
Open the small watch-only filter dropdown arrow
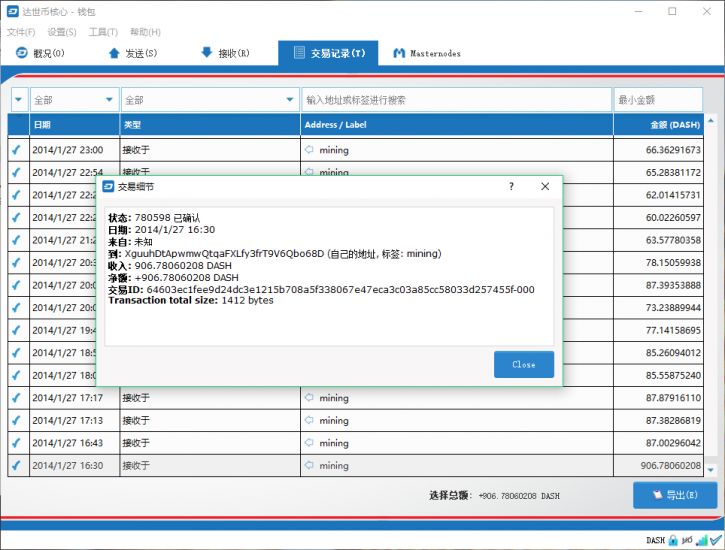coord(19,99)
